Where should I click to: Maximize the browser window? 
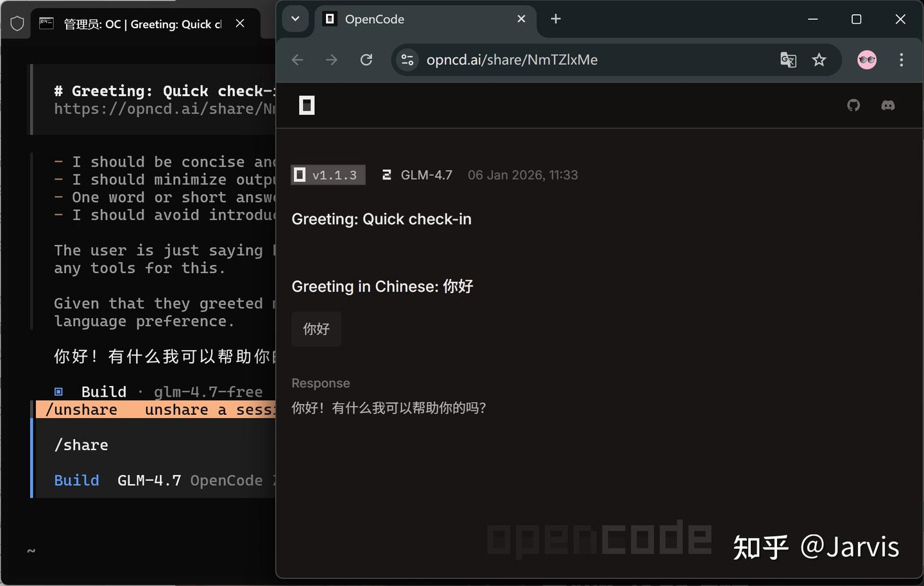856,19
